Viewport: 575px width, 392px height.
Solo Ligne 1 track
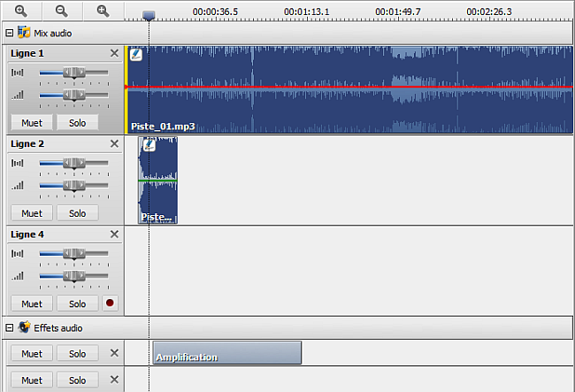77,122
